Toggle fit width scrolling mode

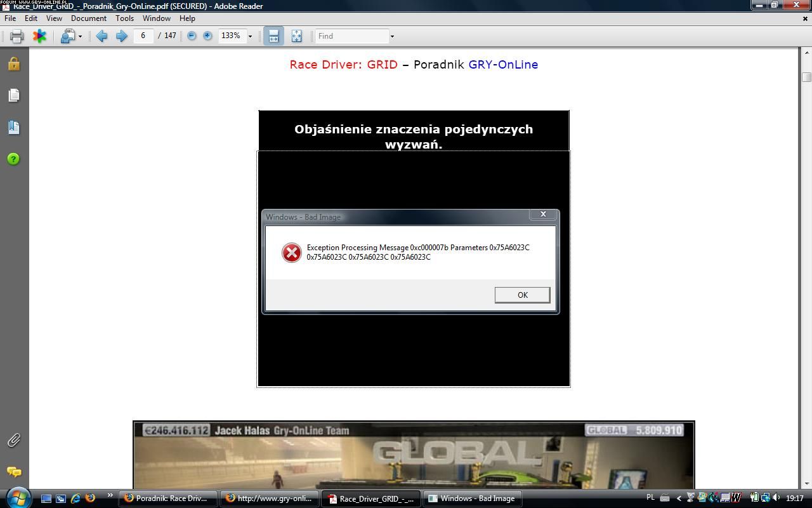[x=273, y=36]
